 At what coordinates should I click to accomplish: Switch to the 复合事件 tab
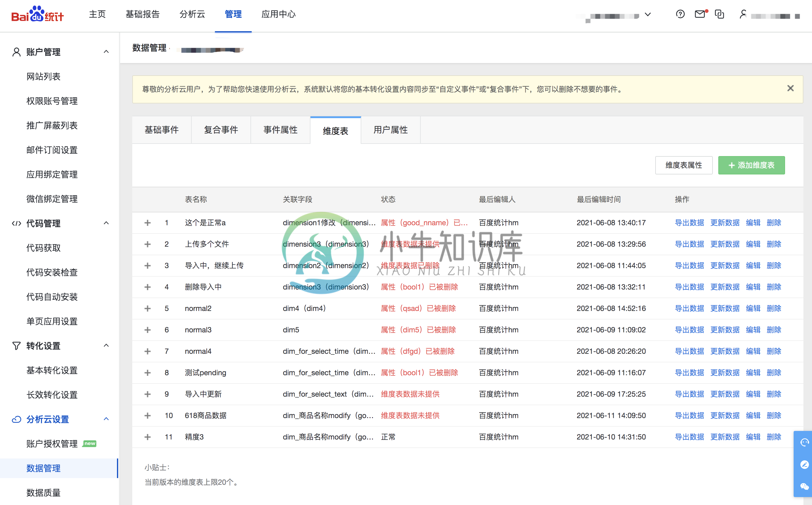click(x=221, y=130)
